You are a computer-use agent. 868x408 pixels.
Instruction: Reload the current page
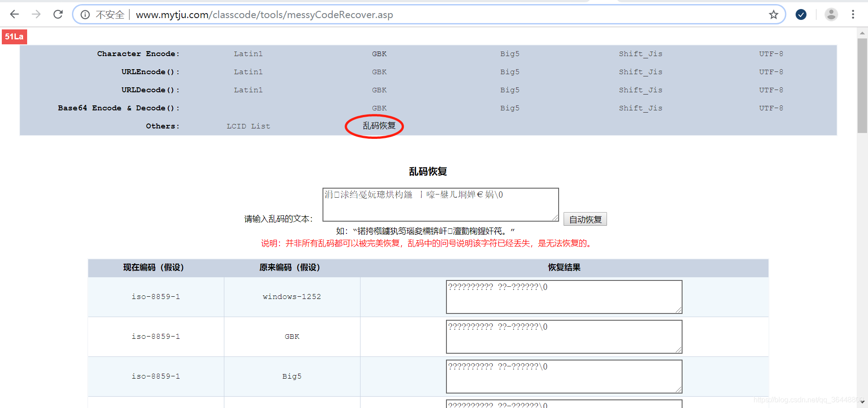[x=58, y=14]
